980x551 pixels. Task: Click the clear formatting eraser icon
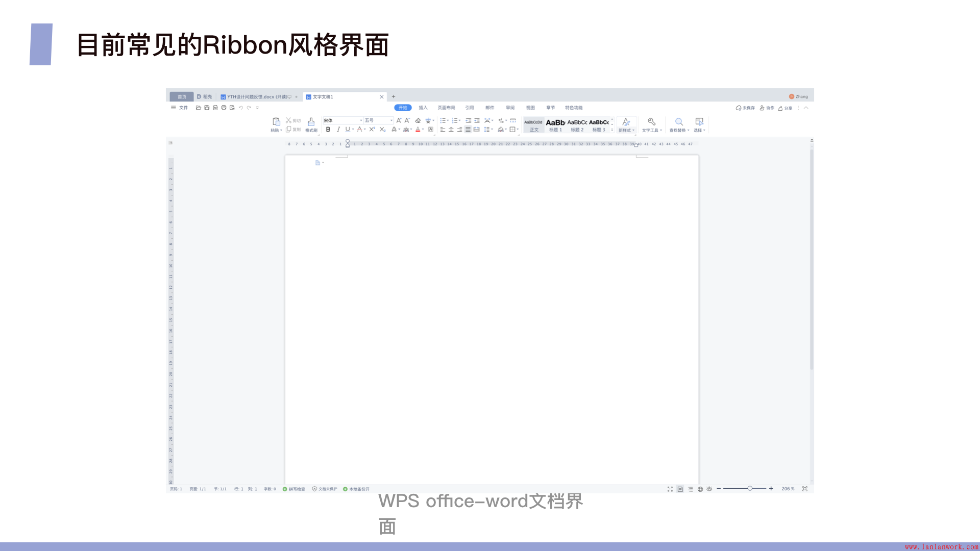click(x=418, y=121)
